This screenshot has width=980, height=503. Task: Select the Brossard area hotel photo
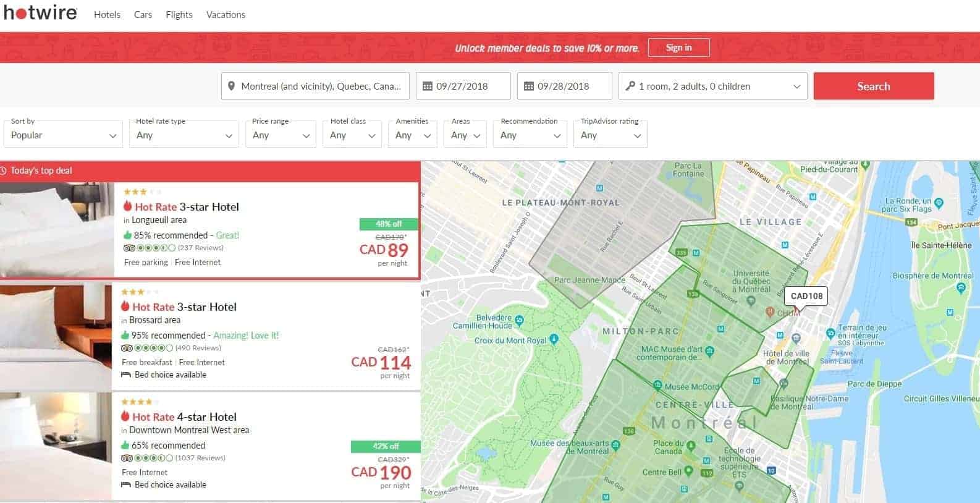(56, 336)
